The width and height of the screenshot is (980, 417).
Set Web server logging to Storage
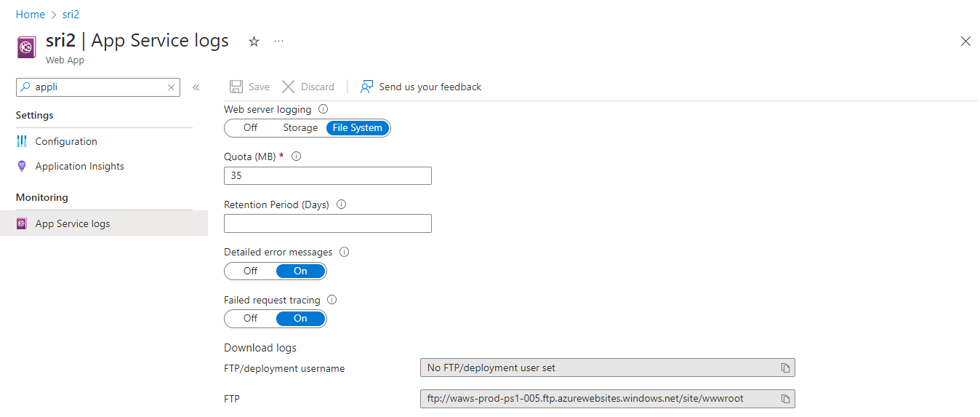click(300, 128)
